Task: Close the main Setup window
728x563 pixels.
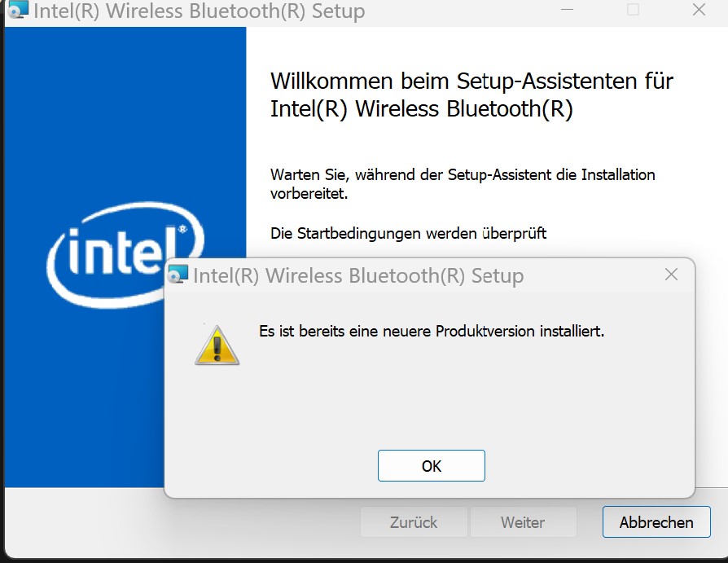Action: click(699, 10)
